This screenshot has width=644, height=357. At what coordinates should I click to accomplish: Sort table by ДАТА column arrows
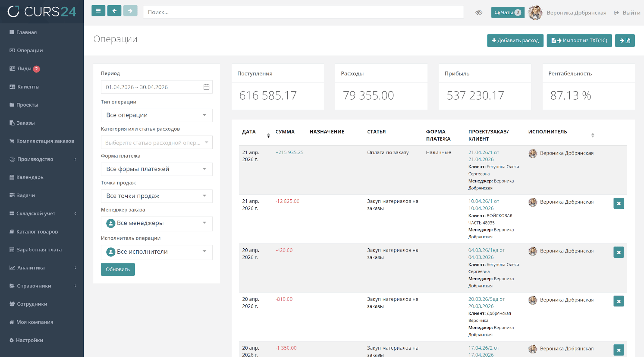coord(268,135)
